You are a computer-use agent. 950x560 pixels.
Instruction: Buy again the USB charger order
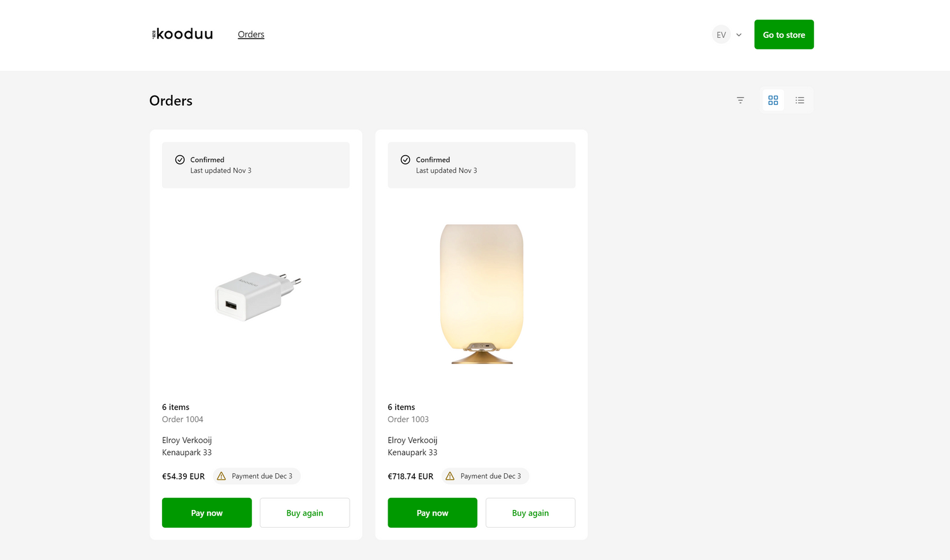click(x=305, y=513)
